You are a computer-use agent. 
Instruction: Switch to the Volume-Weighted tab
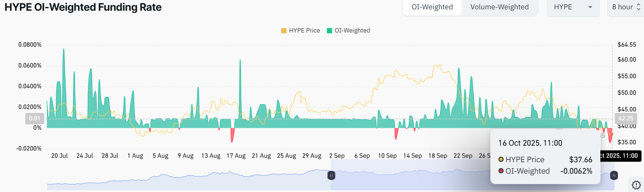(x=499, y=7)
